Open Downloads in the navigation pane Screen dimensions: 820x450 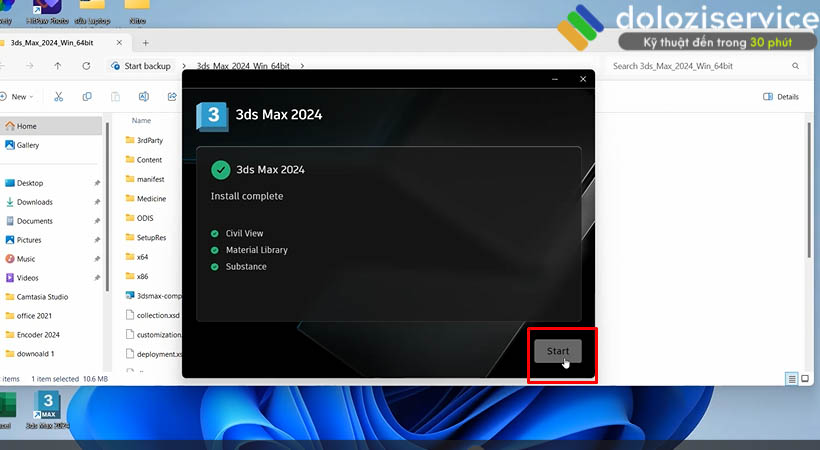click(34, 202)
